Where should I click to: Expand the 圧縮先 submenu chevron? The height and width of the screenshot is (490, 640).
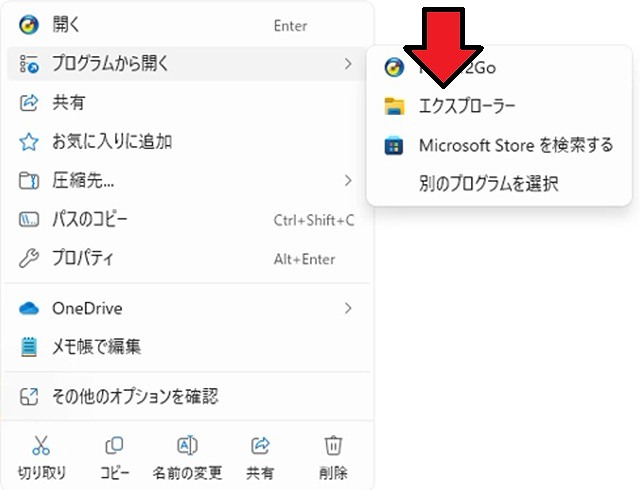(347, 181)
